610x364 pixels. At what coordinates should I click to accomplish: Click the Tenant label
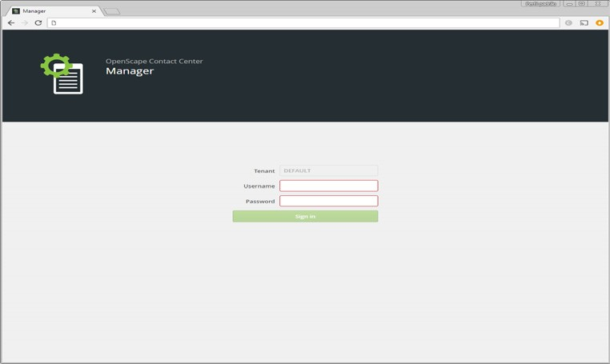click(x=264, y=170)
